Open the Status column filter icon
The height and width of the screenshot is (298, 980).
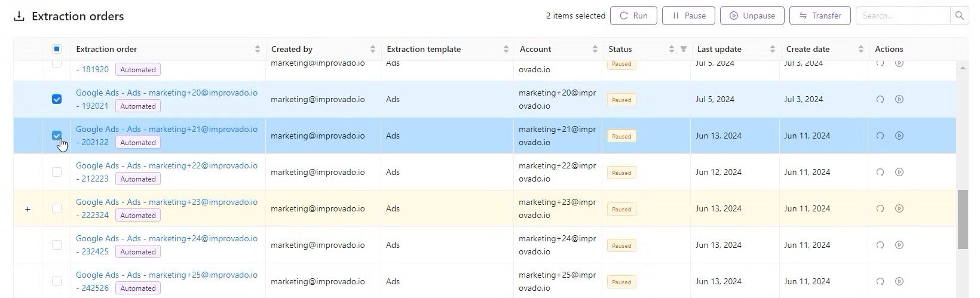tap(683, 50)
